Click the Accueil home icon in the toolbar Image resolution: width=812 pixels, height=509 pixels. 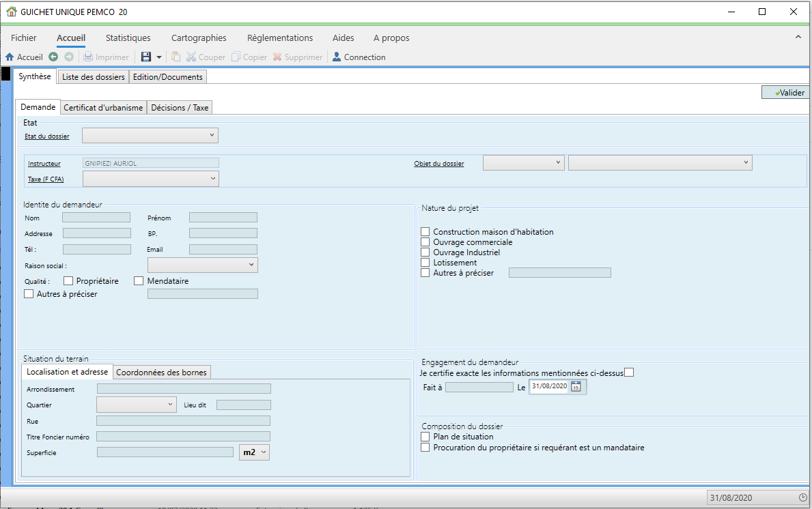pyautogui.click(x=10, y=57)
